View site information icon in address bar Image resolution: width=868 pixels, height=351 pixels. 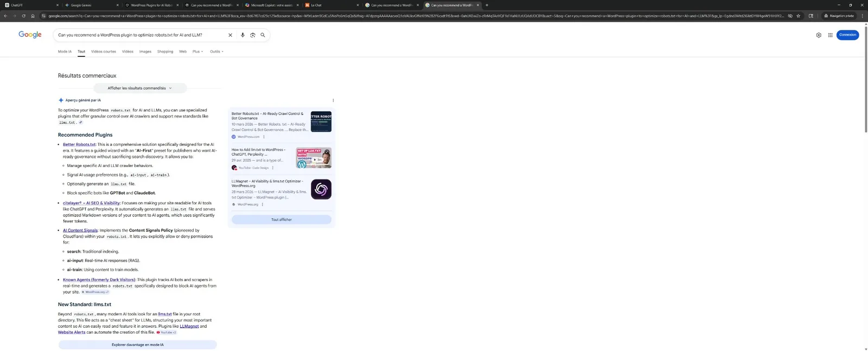coord(43,16)
